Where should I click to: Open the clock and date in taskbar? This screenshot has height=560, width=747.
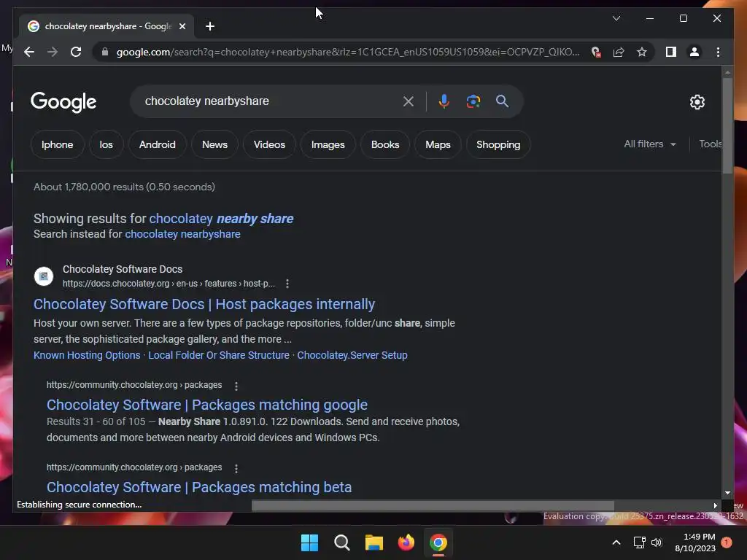(695, 542)
